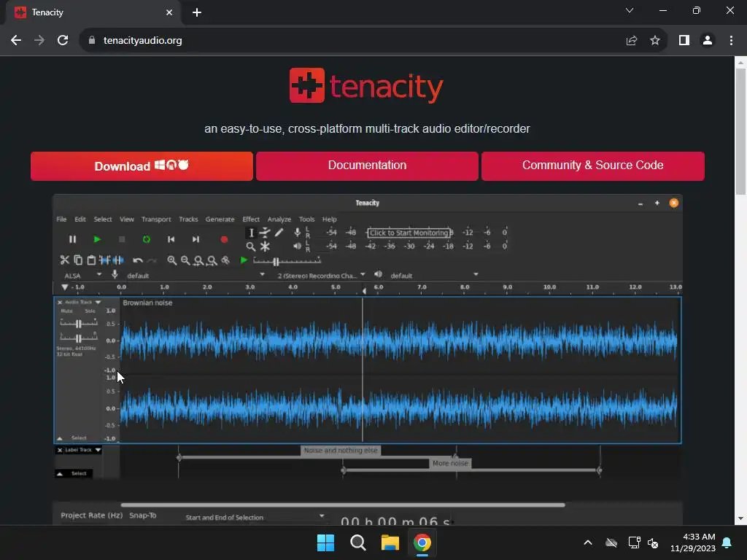Click the Paste clipboard icon
Viewport: 747px width, 560px height.
tap(91, 260)
